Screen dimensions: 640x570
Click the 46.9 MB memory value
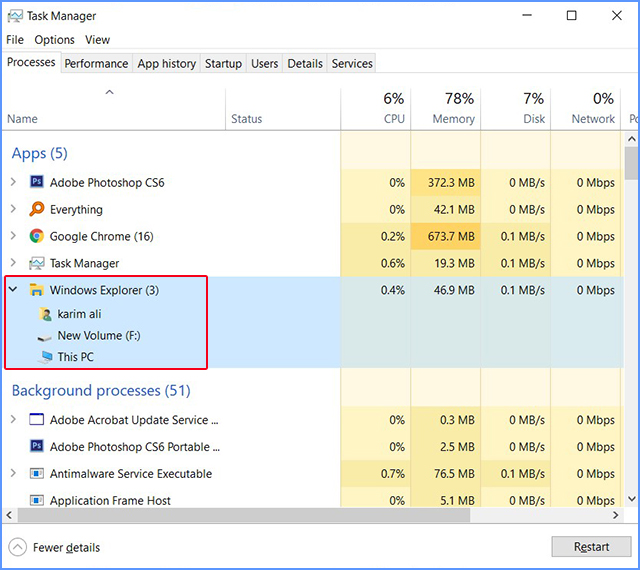coord(454,290)
